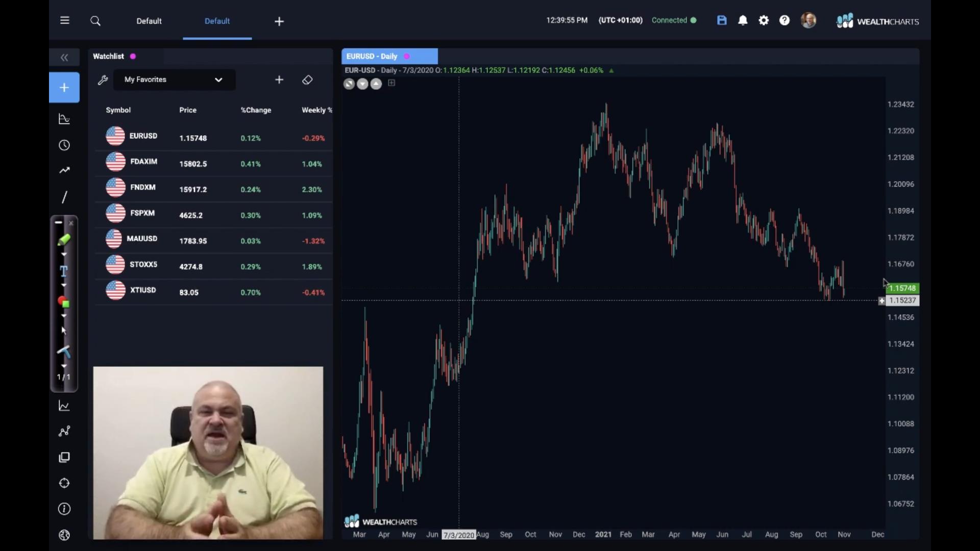Expand the text tool options arrow
This screenshot has width=980, height=551.
(64, 285)
